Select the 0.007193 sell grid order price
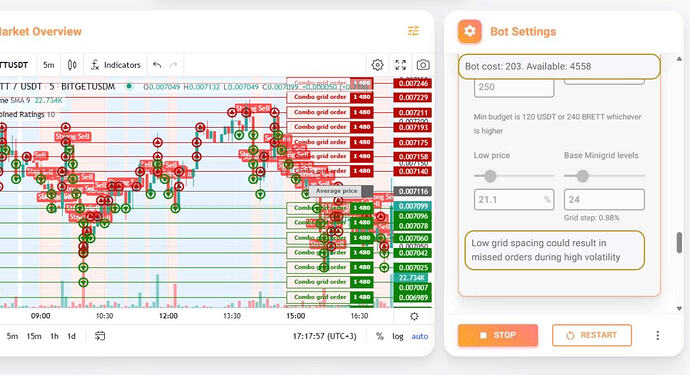690x375 pixels. [412, 127]
